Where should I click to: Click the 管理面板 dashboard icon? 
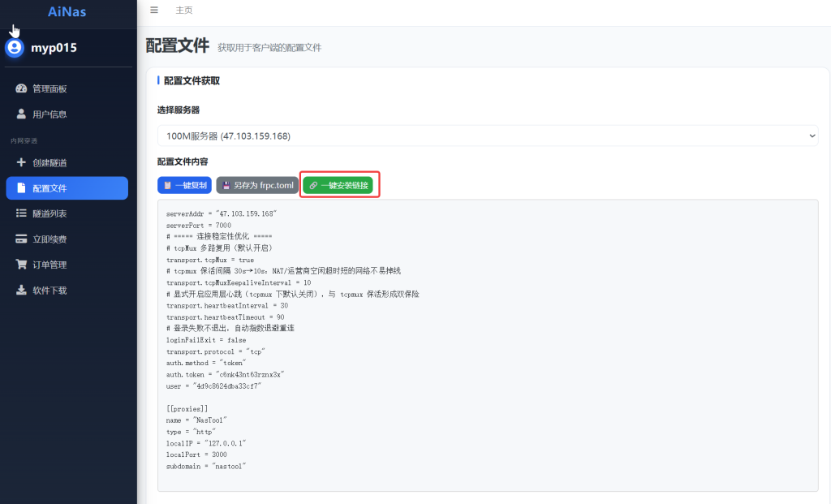click(x=21, y=88)
